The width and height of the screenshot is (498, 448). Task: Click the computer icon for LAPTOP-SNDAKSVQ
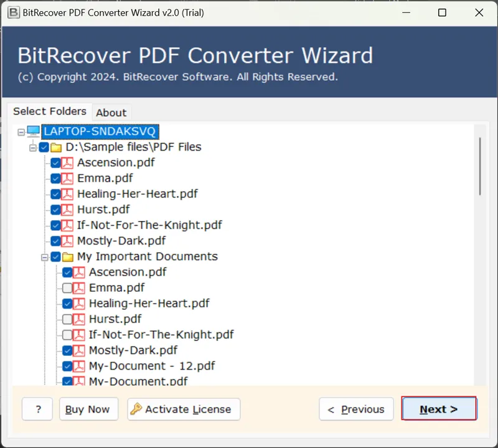tap(32, 131)
